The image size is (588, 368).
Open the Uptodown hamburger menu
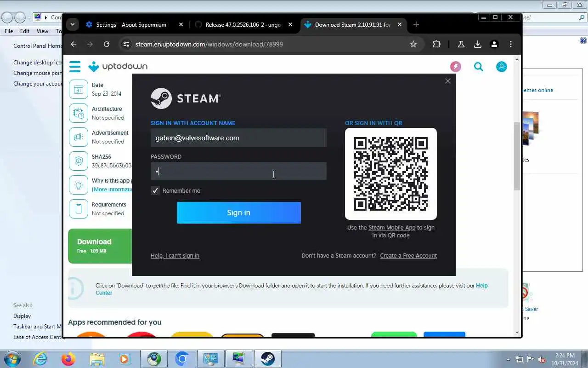click(75, 67)
